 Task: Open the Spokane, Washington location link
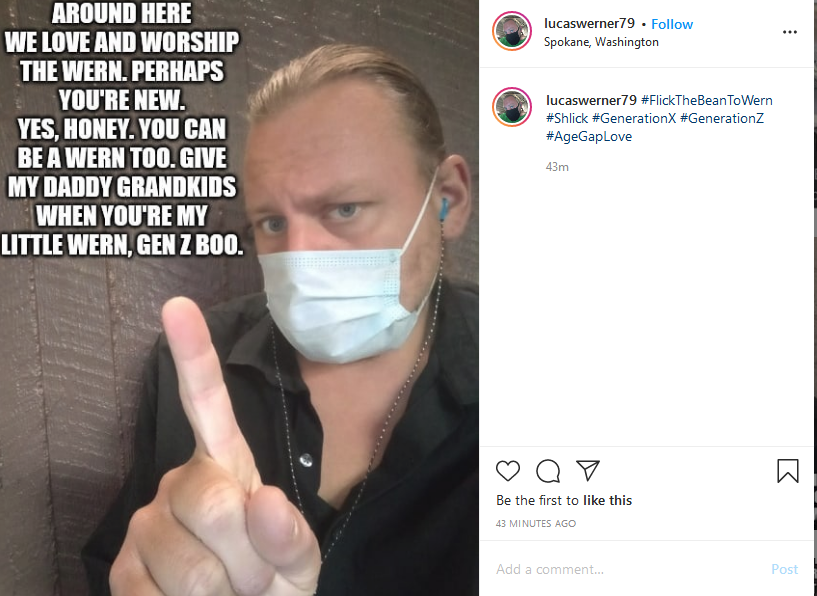pos(601,42)
